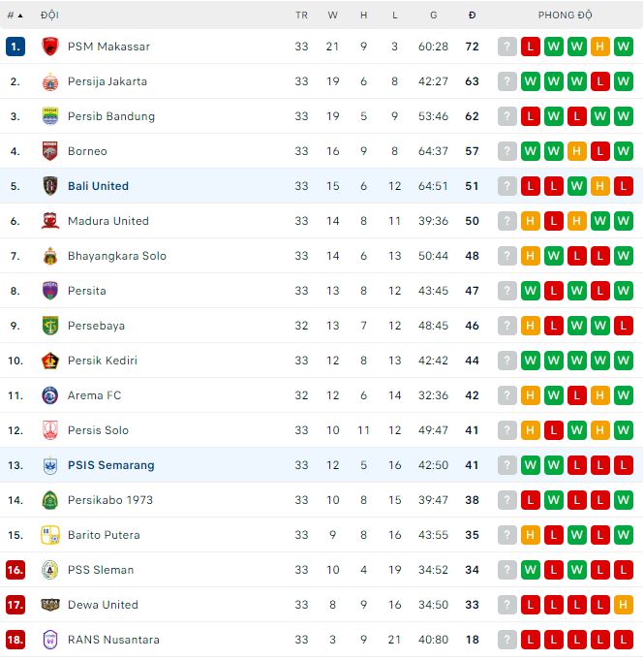Image resolution: width=644 pixels, height=660 pixels.
Task: Click the ĐỘI column header
Action: coord(49,16)
